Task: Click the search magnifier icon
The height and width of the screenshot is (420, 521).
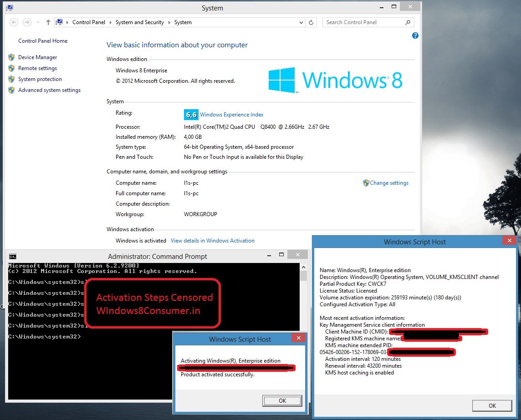Action: (x=408, y=22)
